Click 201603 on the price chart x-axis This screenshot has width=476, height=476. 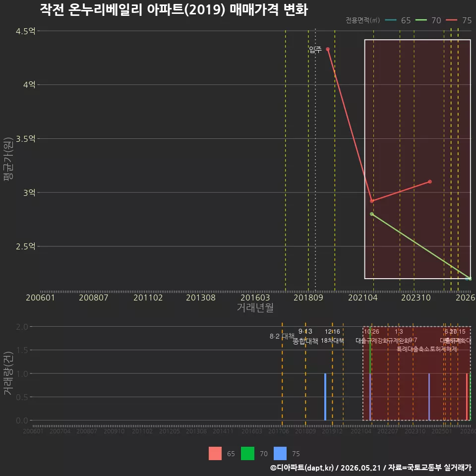pos(255,297)
